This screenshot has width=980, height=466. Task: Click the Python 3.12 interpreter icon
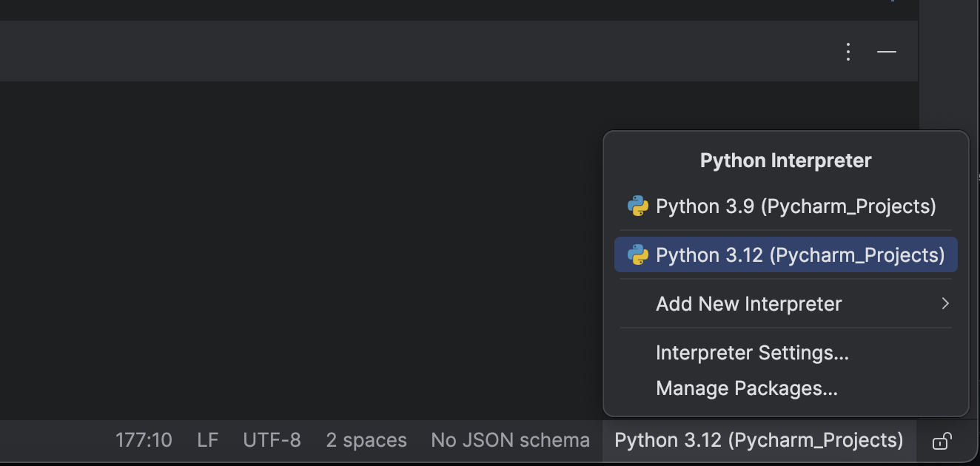637,255
